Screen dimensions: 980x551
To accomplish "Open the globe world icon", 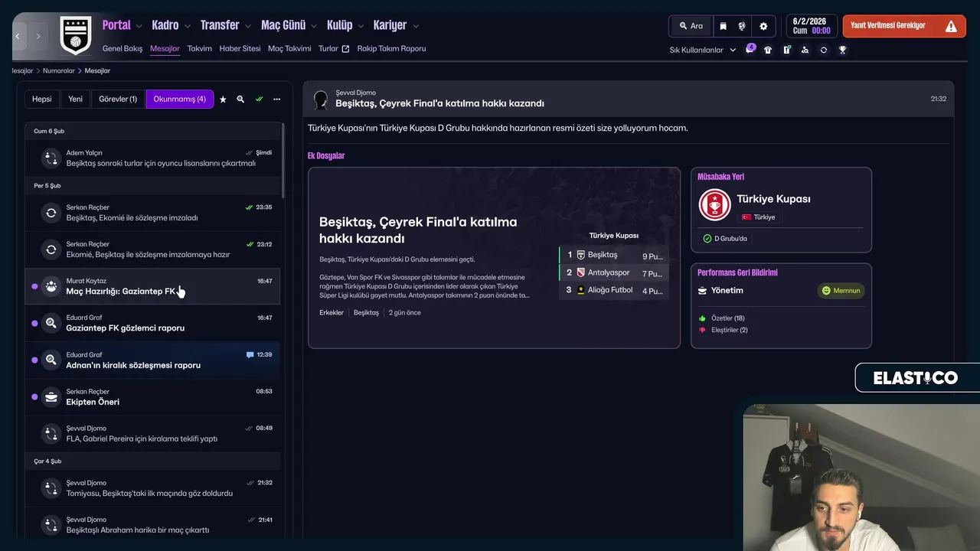I will (x=742, y=26).
